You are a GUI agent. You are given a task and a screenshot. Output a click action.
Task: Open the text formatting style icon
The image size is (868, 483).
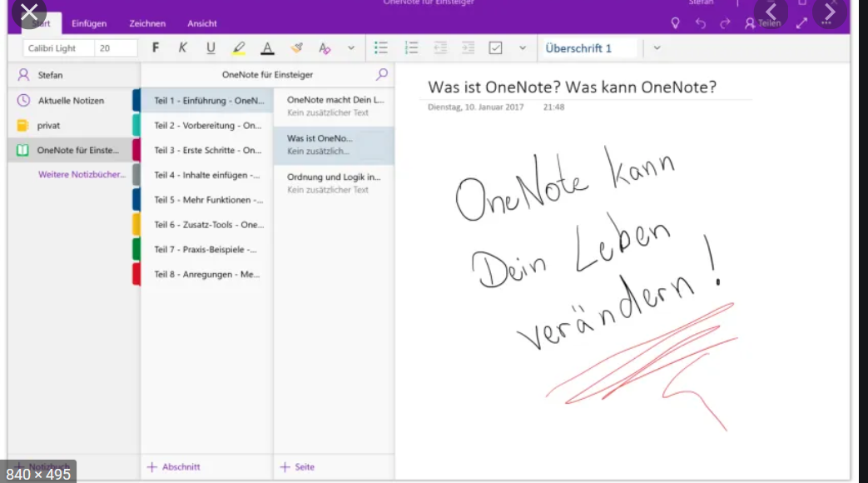pos(325,48)
